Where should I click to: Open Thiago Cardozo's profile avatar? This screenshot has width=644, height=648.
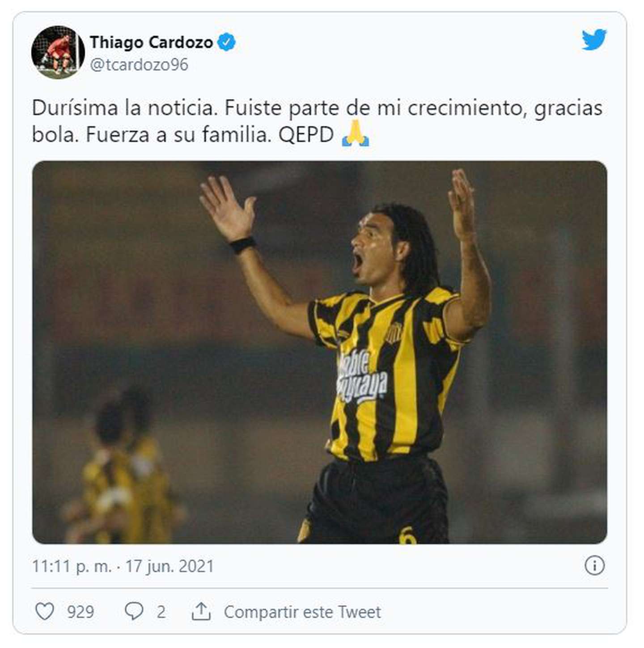click(x=58, y=52)
